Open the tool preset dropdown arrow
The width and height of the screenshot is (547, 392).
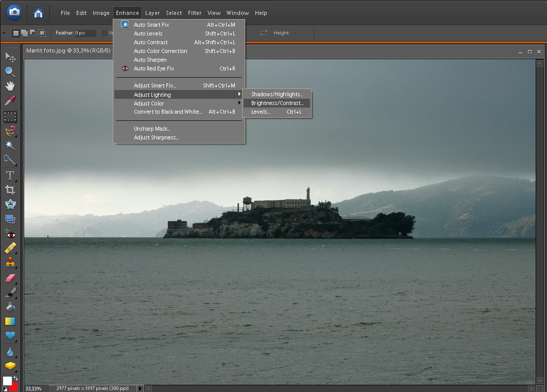(x=4, y=33)
